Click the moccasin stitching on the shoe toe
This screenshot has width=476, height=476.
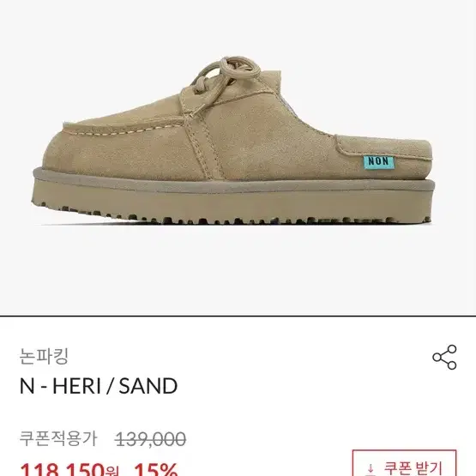click(x=123, y=130)
